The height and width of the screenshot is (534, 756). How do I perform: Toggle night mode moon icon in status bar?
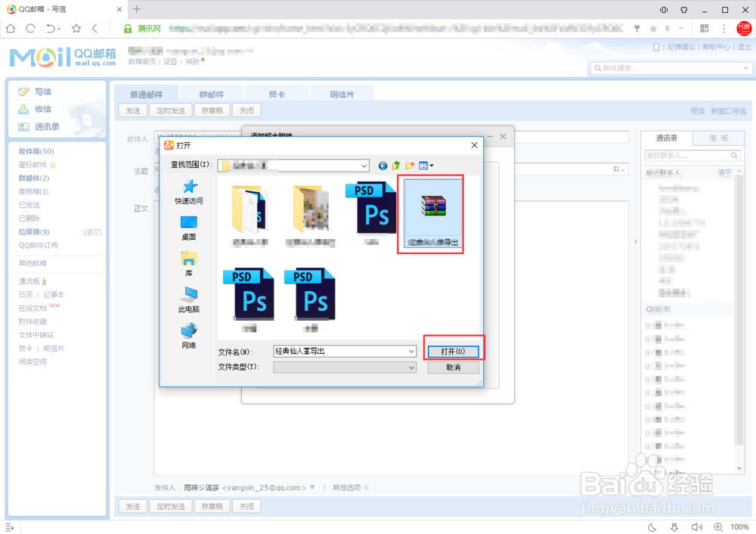point(652,527)
